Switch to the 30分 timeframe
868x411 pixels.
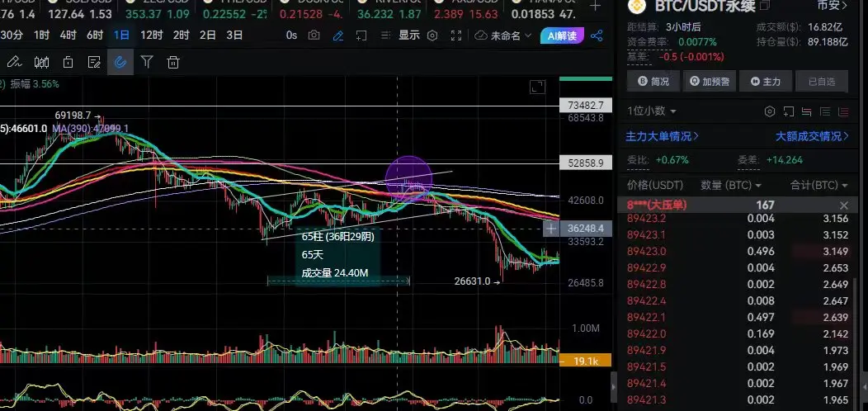[11, 35]
